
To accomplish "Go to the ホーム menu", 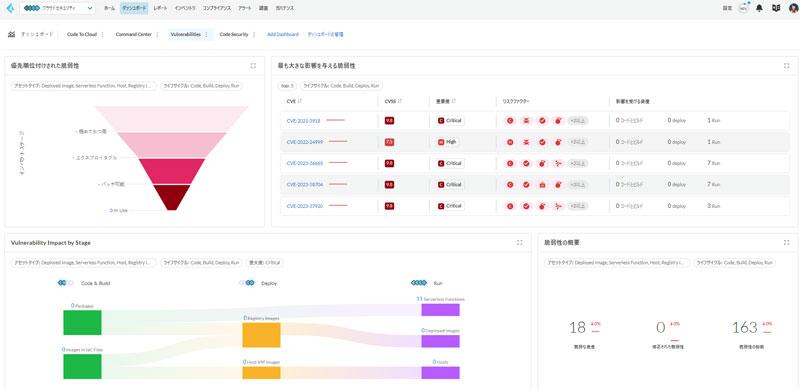I will coord(109,8).
